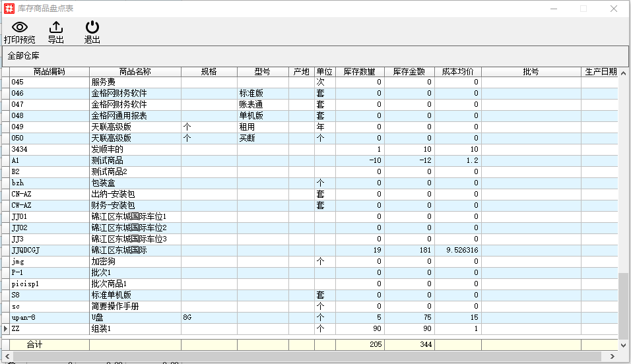This screenshot has height=364, width=631.
Task: Close the 库存商品盘点表 window
Action: 613,9
